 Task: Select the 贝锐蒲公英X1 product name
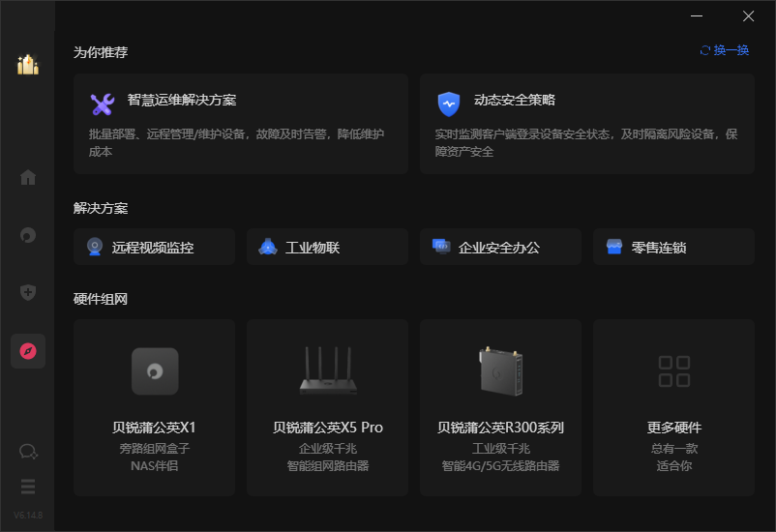(x=154, y=428)
